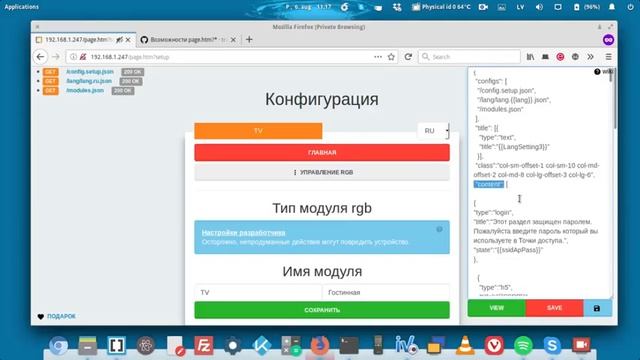This screenshot has height=360, width=640.
Task: Edit the TV module name field
Action: click(x=258, y=292)
